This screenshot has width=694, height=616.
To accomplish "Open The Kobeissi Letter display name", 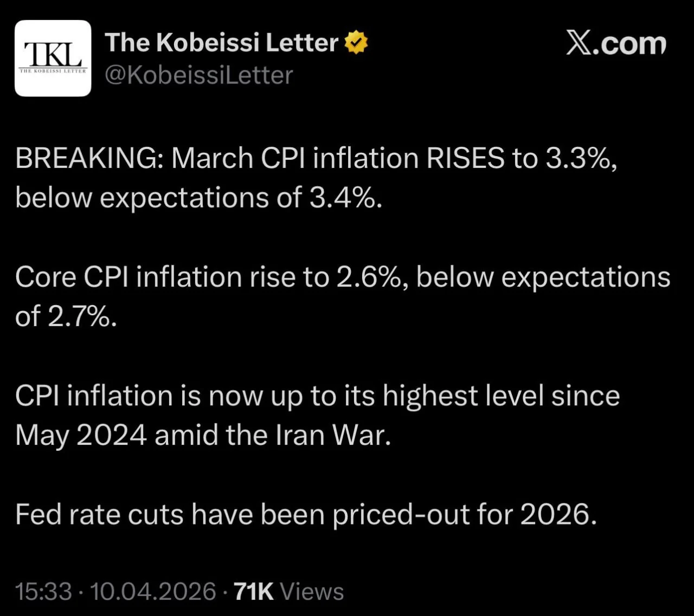I will click(x=221, y=43).
